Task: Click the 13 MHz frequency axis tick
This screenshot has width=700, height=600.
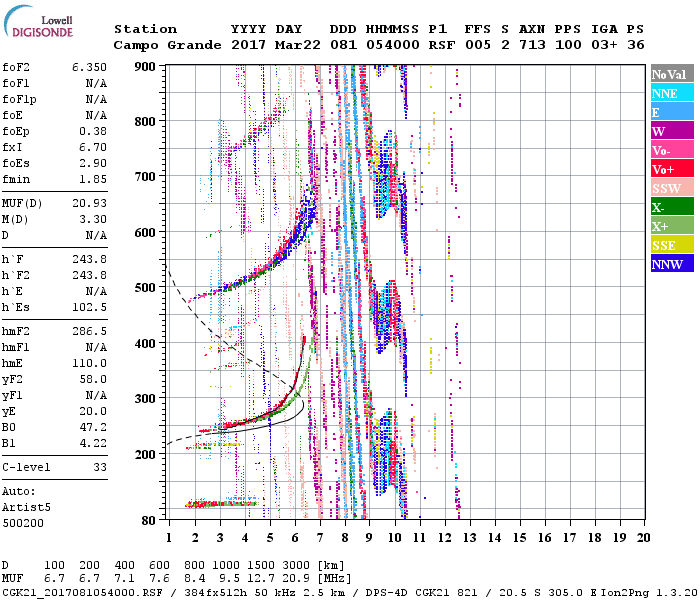Action: (470, 538)
